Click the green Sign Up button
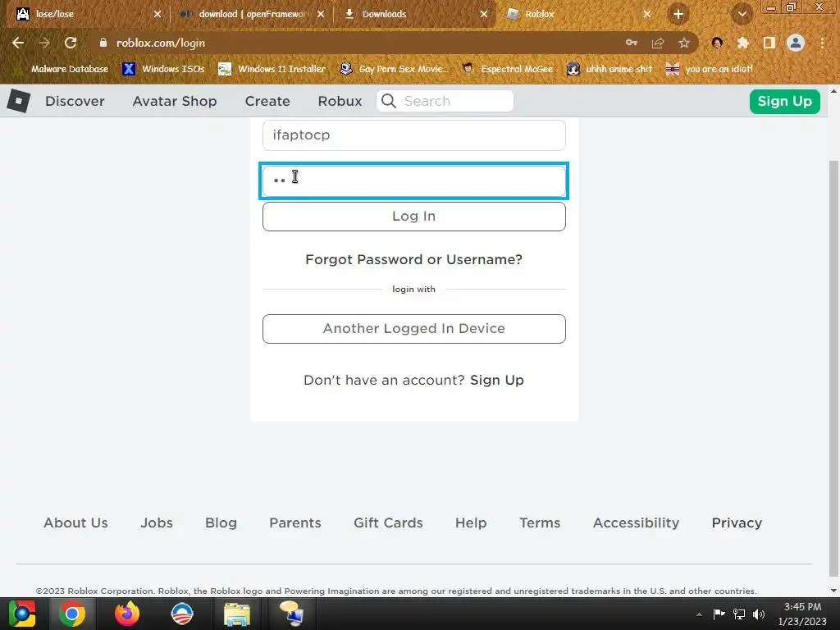 (x=785, y=101)
